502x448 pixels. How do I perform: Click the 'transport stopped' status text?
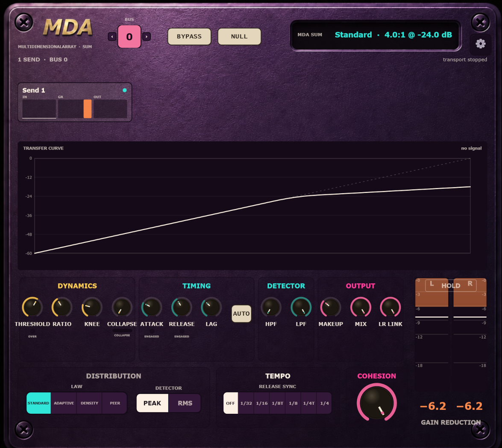[465, 59]
